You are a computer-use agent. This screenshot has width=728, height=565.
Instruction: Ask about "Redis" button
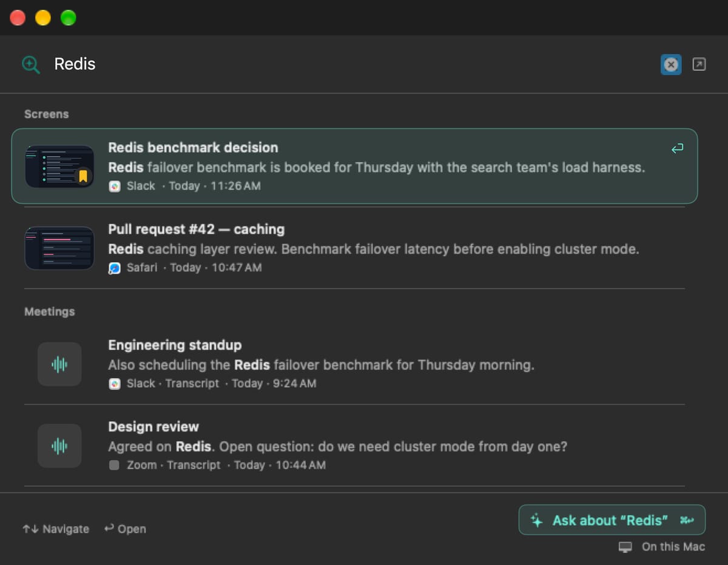pyautogui.click(x=612, y=520)
